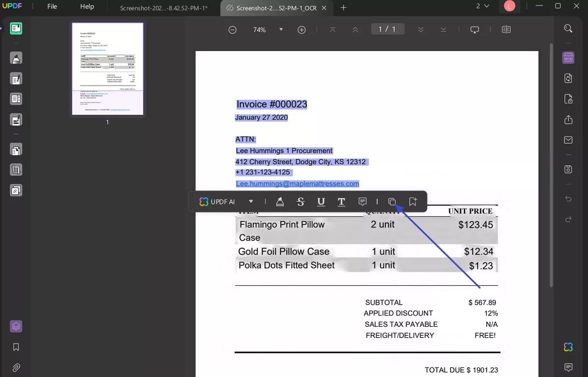588x377 pixels.
Task: Open the Attachments paperclip panel
Action: tap(16, 368)
